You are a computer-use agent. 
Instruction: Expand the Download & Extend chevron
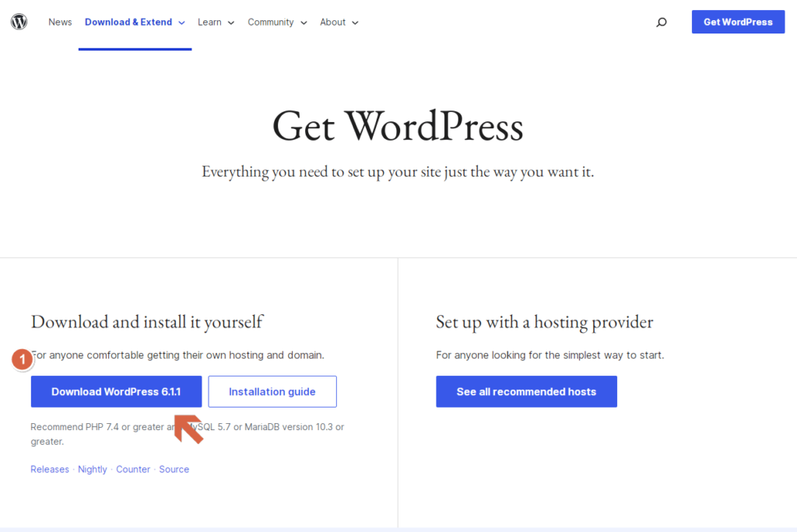(x=181, y=23)
